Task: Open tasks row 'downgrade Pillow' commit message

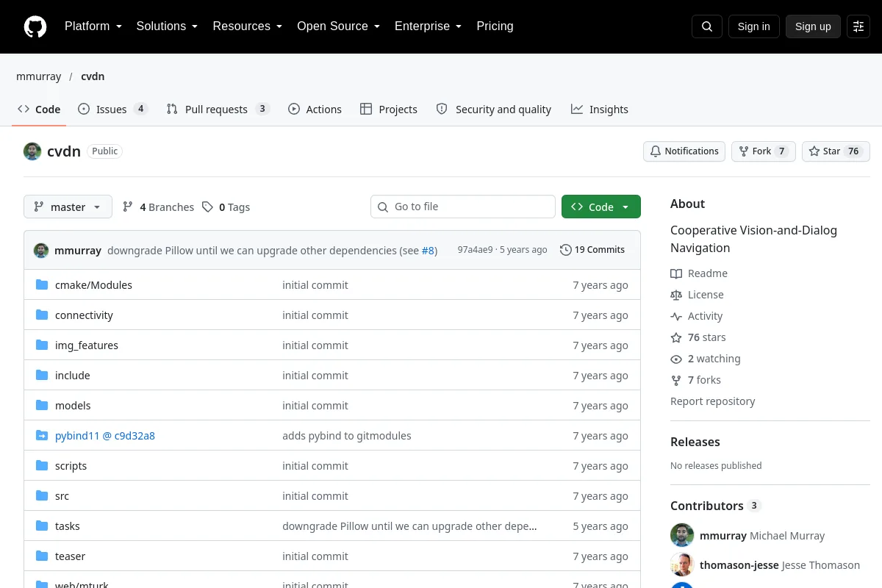Action: coord(409,526)
